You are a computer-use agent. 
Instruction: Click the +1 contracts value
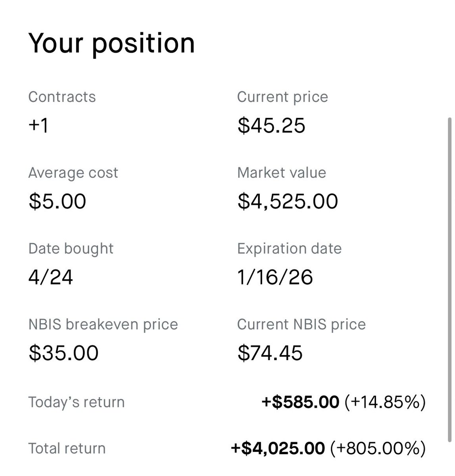click(38, 125)
